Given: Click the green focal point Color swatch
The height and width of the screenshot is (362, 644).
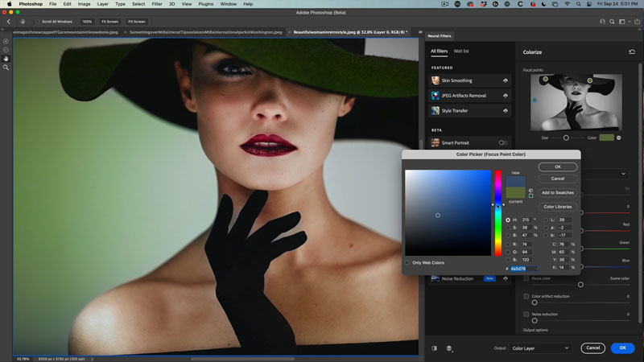Looking at the screenshot, I should 606,138.
